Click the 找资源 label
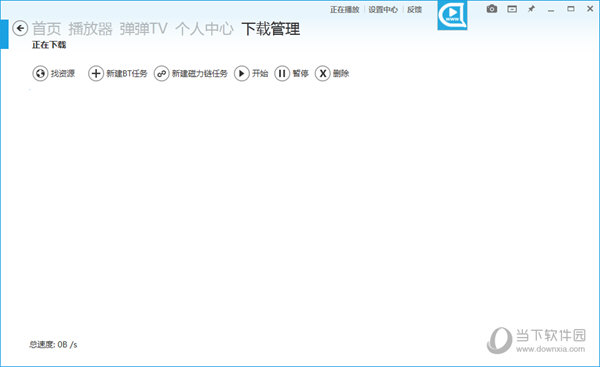The image size is (600, 367). click(63, 73)
